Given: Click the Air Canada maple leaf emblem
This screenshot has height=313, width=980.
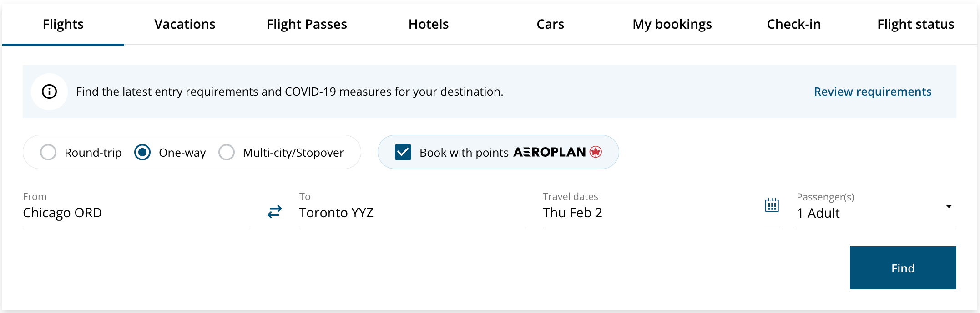Looking at the screenshot, I should 595,152.
